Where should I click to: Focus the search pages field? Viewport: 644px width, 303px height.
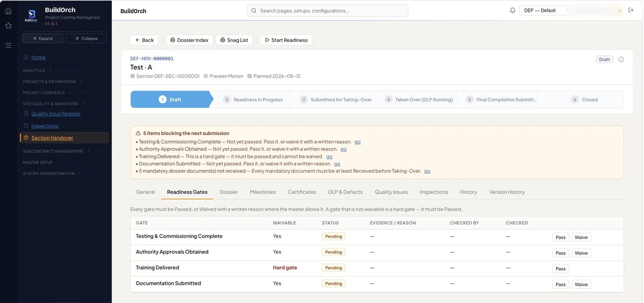click(x=328, y=11)
